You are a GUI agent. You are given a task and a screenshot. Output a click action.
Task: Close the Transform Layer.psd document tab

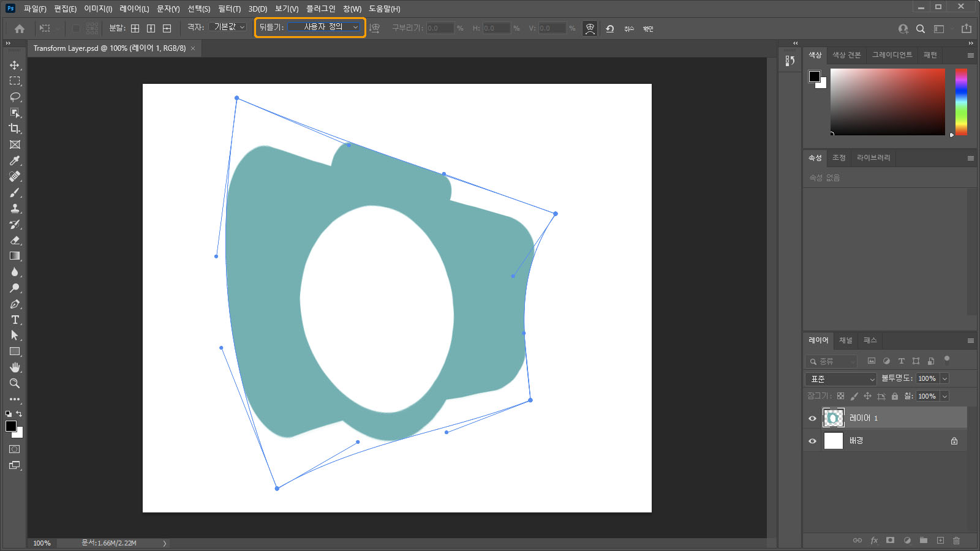coord(193,48)
